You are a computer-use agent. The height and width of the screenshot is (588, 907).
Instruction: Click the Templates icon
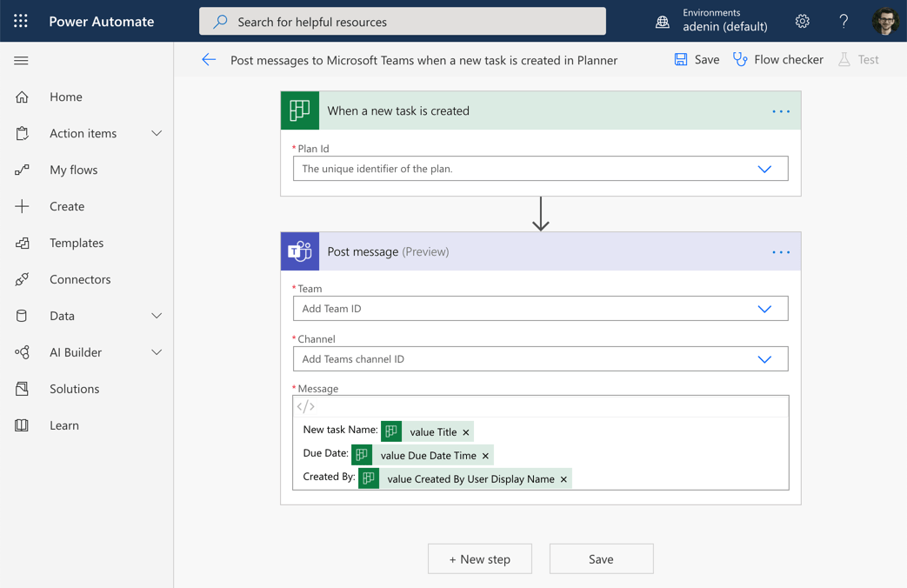coord(22,243)
